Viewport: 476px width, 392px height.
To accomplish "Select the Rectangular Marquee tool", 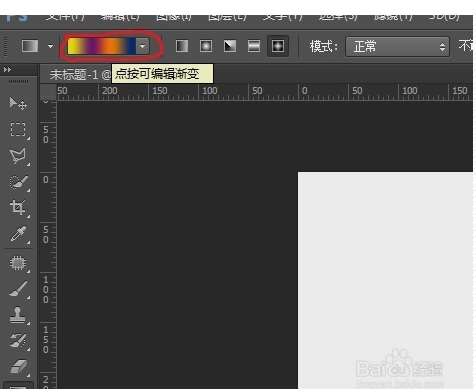I will pyautogui.click(x=18, y=129).
